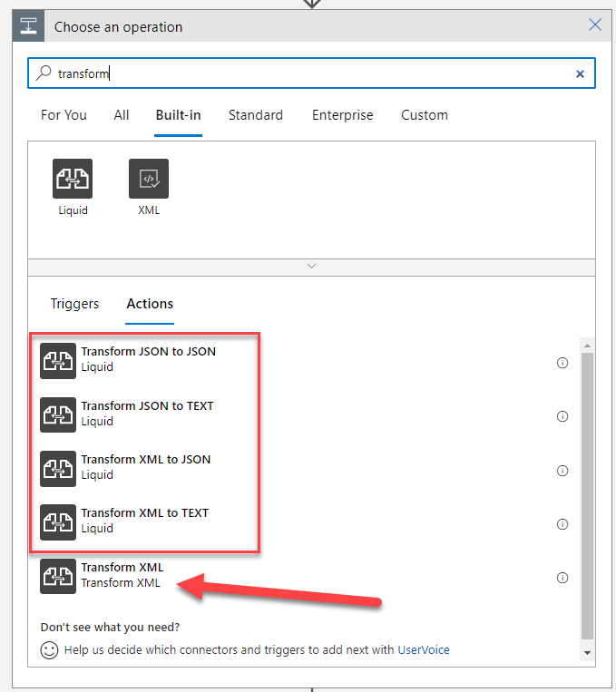Pick Transform XML to JSON action
Image resolution: width=616 pixels, height=692 pixels.
145,459
